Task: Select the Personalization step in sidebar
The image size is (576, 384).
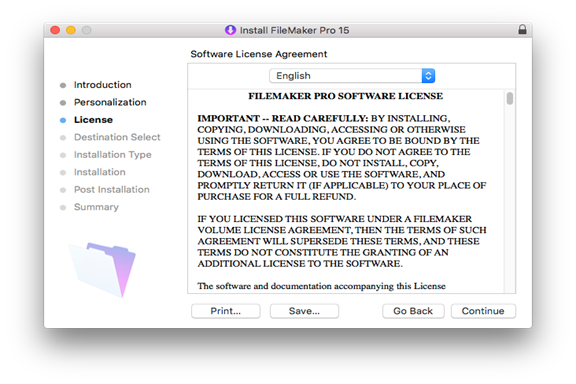Action: click(110, 102)
